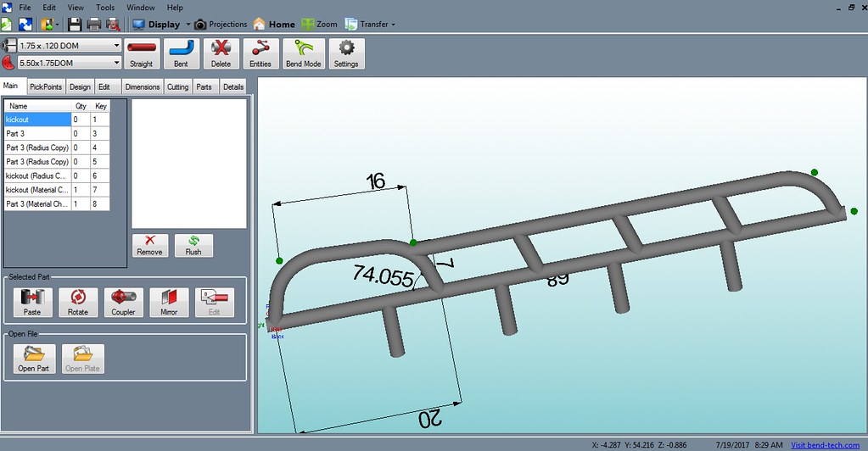
Task: Click the new document icon in toolbar
Action: click(x=6, y=25)
